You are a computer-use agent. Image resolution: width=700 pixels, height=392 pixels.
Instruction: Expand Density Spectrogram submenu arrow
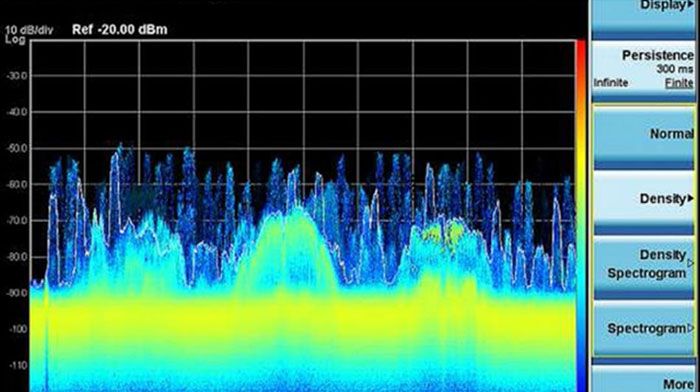691,263
